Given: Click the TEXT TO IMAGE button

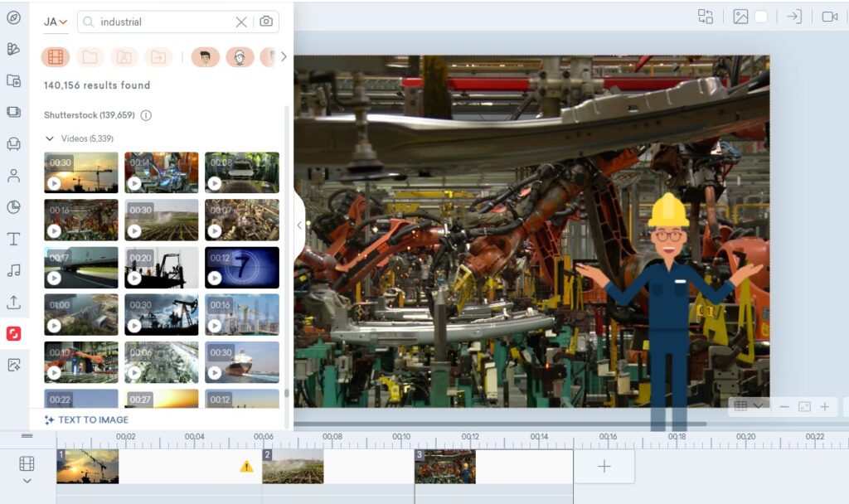Looking at the screenshot, I should click(x=86, y=419).
